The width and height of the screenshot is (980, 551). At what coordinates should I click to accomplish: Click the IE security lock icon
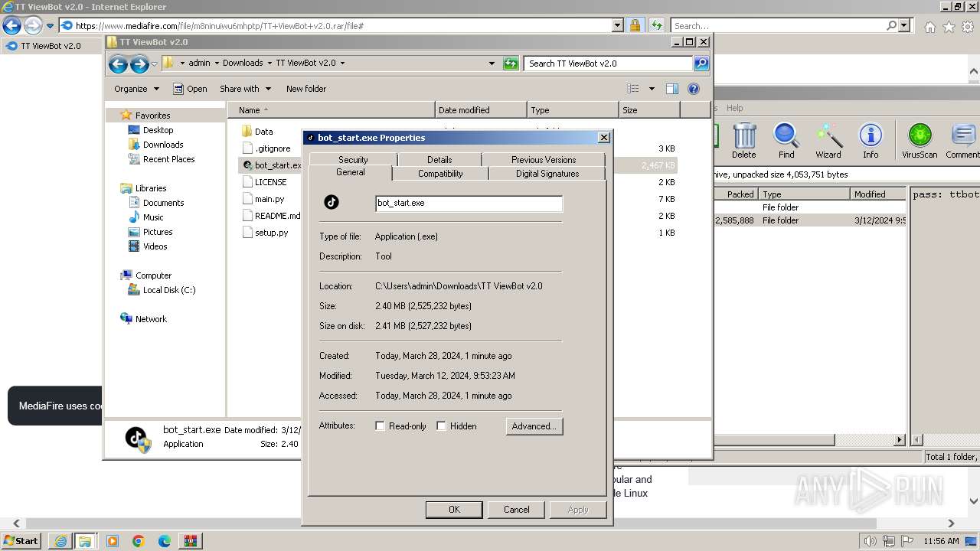(635, 26)
